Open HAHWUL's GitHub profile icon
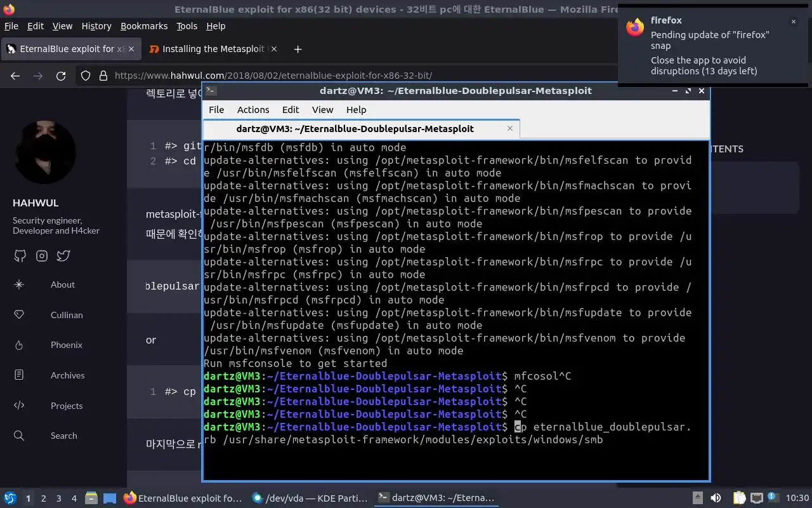Image resolution: width=812 pixels, height=508 pixels. click(20, 256)
